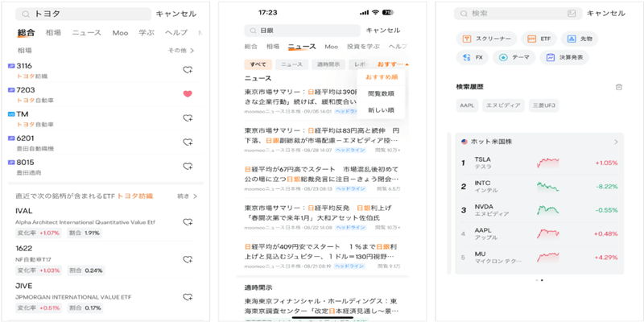Select すべて news filter chip
644x322 pixels.
click(258, 64)
